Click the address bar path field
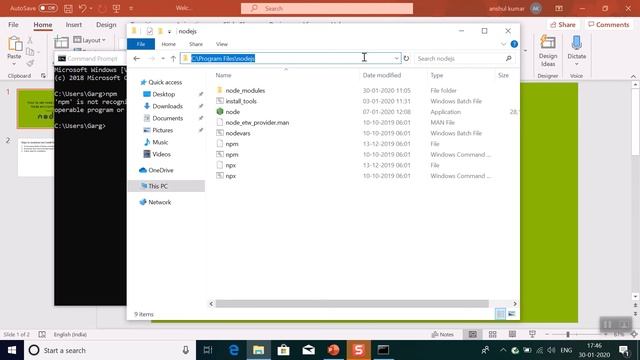Image resolution: width=640 pixels, height=360 pixels. click(x=290, y=58)
